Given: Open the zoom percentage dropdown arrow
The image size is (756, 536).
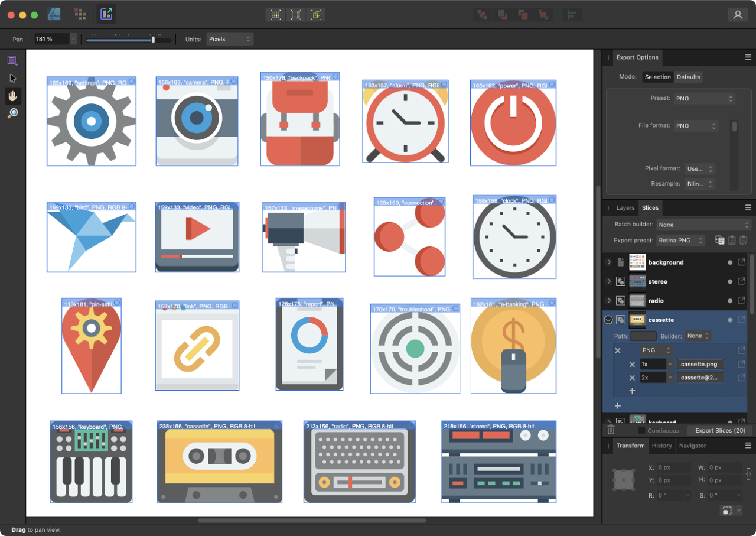Looking at the screenshot, I should [x=73, y=39].
